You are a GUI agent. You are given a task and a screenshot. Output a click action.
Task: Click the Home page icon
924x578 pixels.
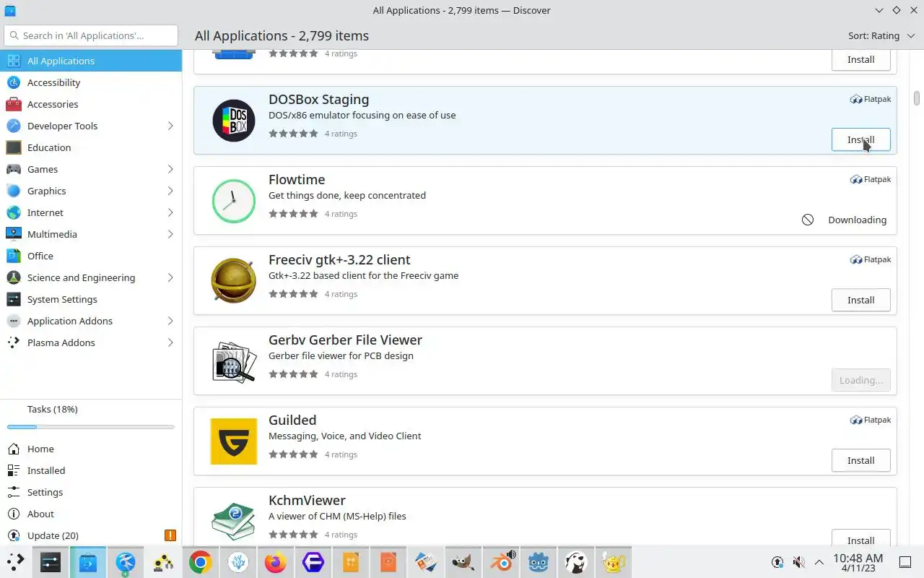(x=13, y=449)
